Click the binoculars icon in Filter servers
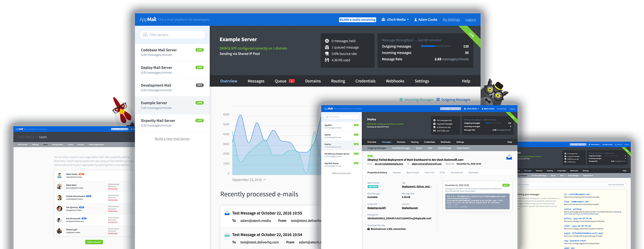Viewport: 644px width, 249px height. click(145, 35)
